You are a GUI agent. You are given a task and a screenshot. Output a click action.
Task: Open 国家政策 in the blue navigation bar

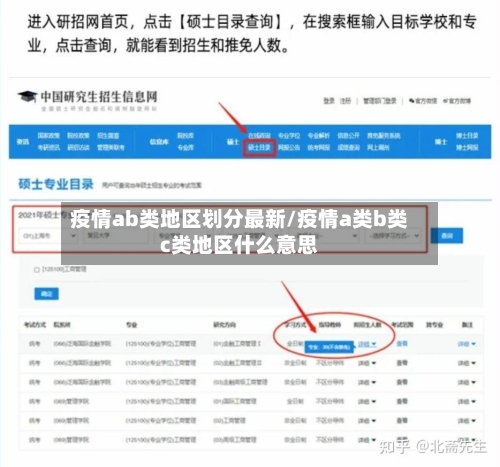click(49, 136)
